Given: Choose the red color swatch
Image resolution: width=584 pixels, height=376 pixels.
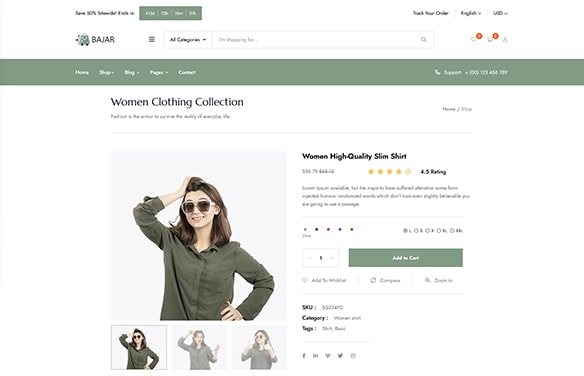Looking at the screenshot, I should (328, 229).
